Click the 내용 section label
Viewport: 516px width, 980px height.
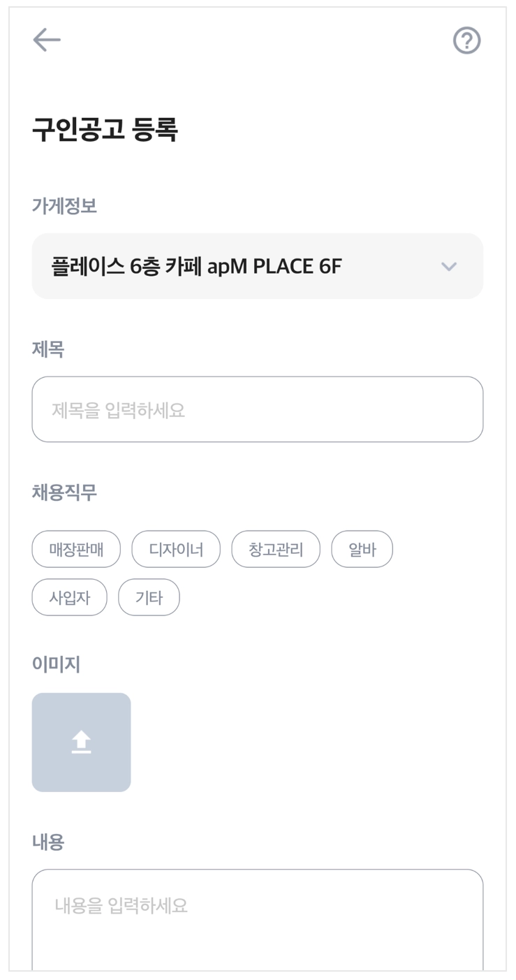[48, 842]
